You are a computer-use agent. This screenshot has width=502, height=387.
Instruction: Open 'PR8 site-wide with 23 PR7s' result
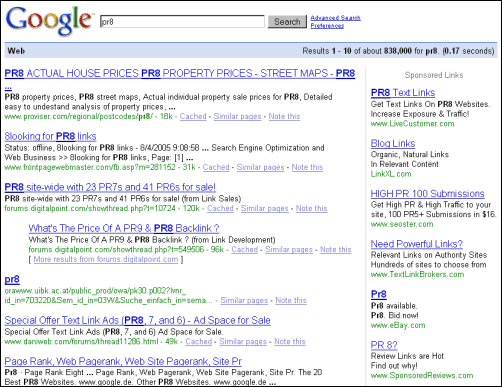[x=110, y=187]
